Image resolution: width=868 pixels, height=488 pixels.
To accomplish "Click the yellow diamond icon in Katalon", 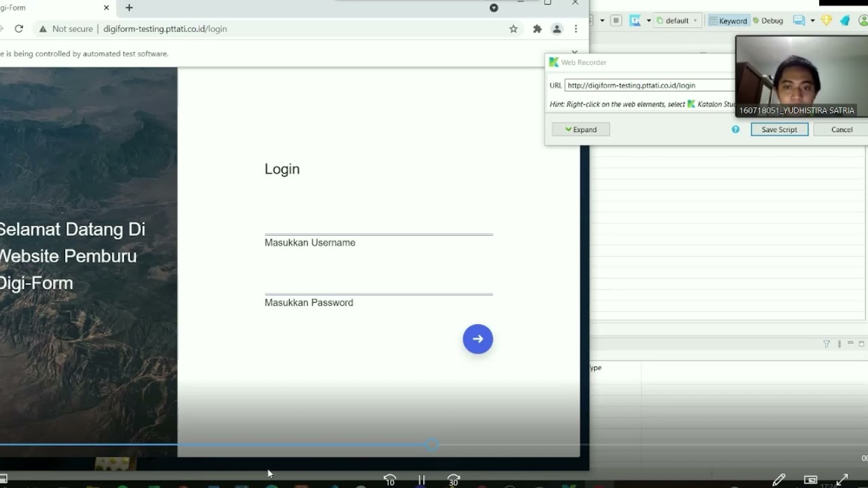I will (826, 20).
